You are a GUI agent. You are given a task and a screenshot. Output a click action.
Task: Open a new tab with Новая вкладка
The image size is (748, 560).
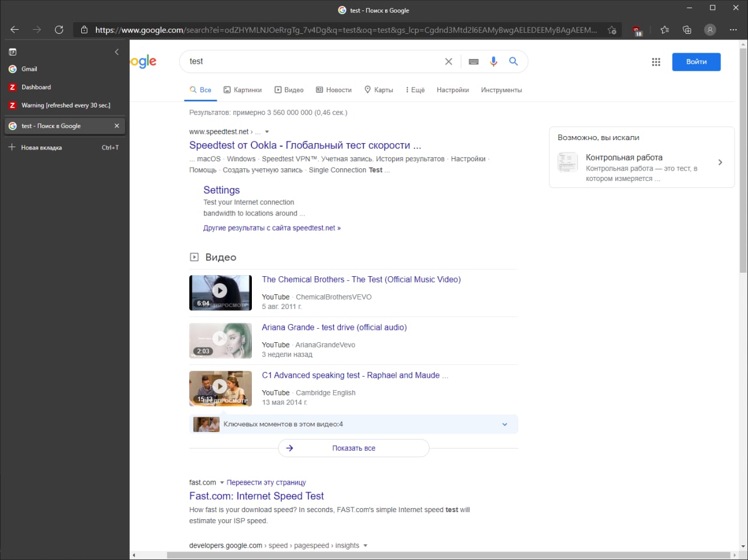pos(64,147)
